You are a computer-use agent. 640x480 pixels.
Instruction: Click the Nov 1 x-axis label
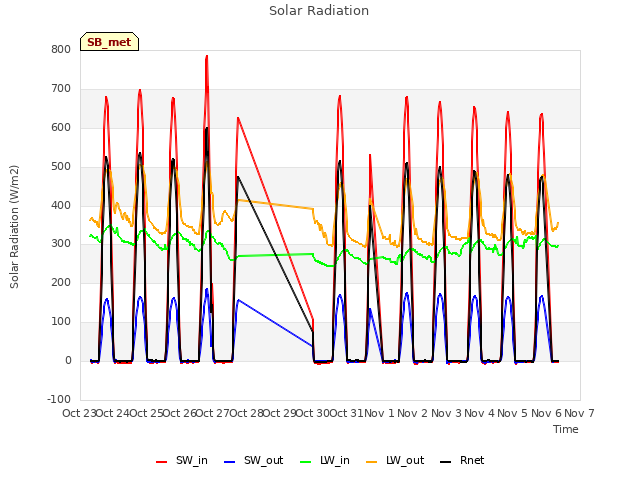(379, 413)
